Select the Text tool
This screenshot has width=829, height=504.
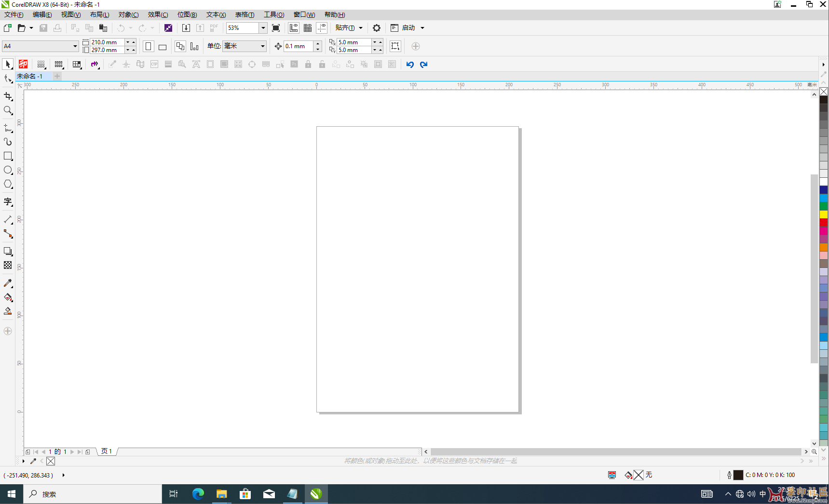coord(8,202)
